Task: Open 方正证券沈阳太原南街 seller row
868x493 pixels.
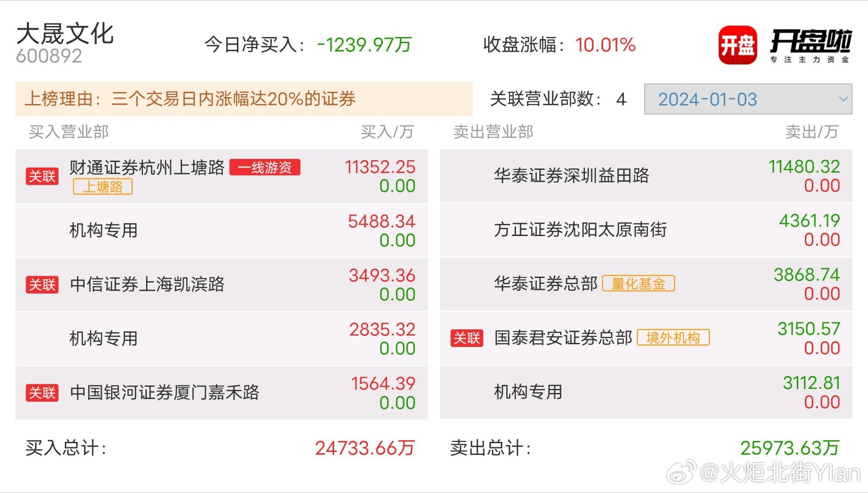Action: (x=646, y=230)
